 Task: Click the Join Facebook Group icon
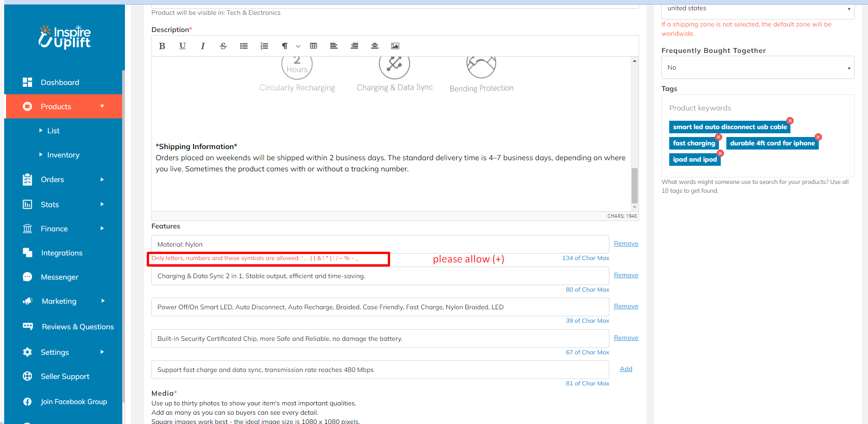(x=27, y=402)
